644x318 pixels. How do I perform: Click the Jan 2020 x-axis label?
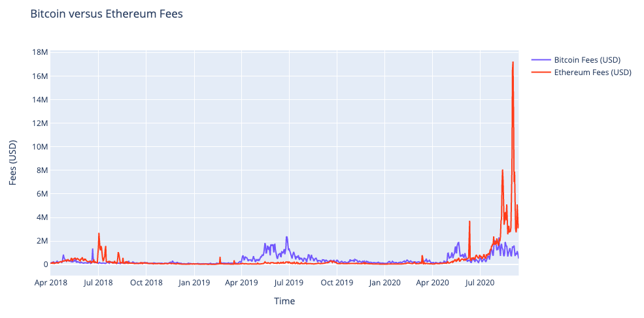click(385, 283)
